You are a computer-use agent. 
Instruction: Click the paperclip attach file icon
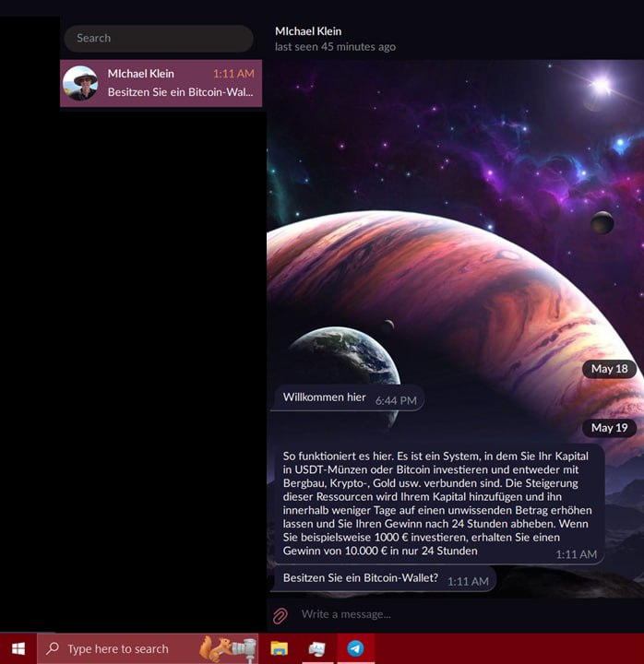pyautogui.click(x=280, y=615)
